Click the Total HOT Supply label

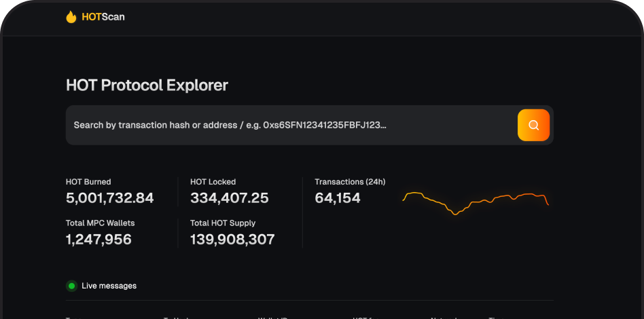click(223, 223)
